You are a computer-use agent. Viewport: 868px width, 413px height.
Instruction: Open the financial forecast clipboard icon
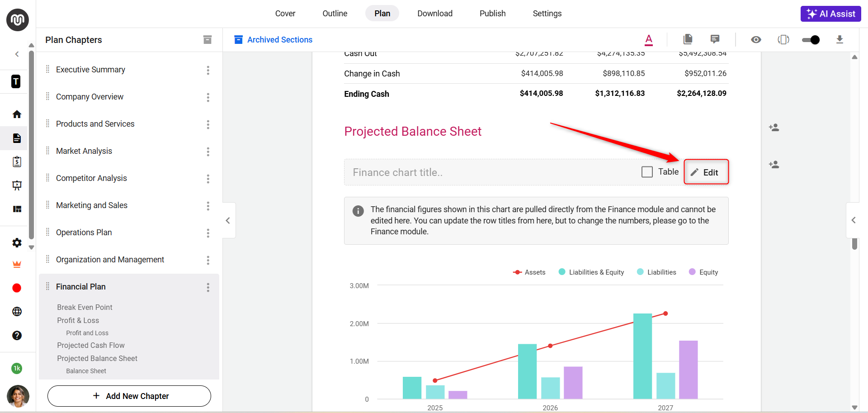coord(17,161)
